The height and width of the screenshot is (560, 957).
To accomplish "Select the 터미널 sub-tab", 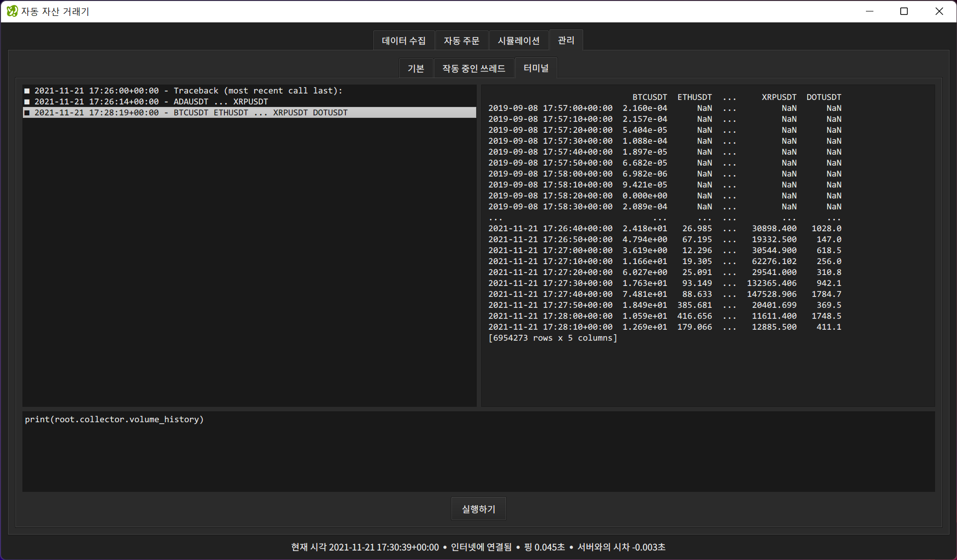I will (536, 68).
